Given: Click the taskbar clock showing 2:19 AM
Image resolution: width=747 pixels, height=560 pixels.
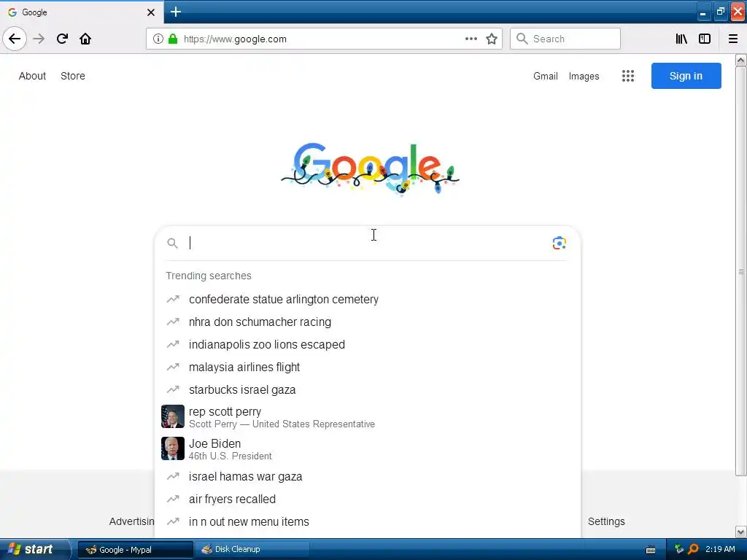Looking at the screenshot, I should pyautogui.click(x=720, y=549).
